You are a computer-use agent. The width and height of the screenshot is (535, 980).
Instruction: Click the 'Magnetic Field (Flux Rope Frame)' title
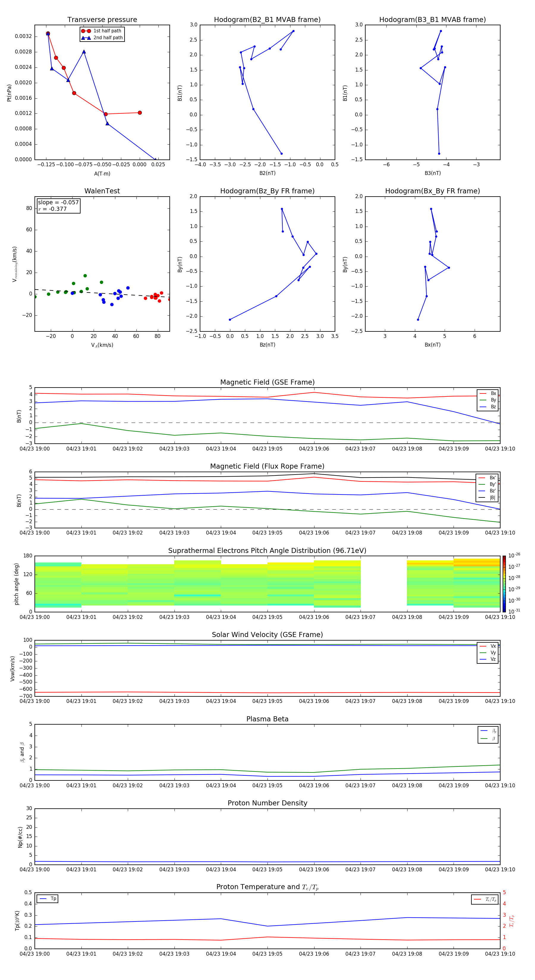click(x=267, y=467)
